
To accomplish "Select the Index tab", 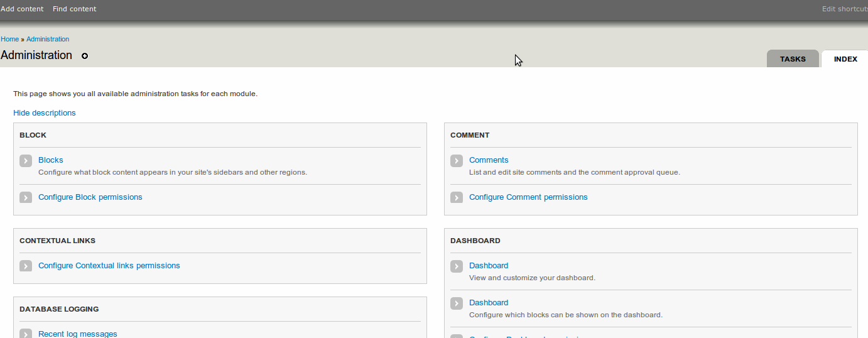I will click(845, 59).
